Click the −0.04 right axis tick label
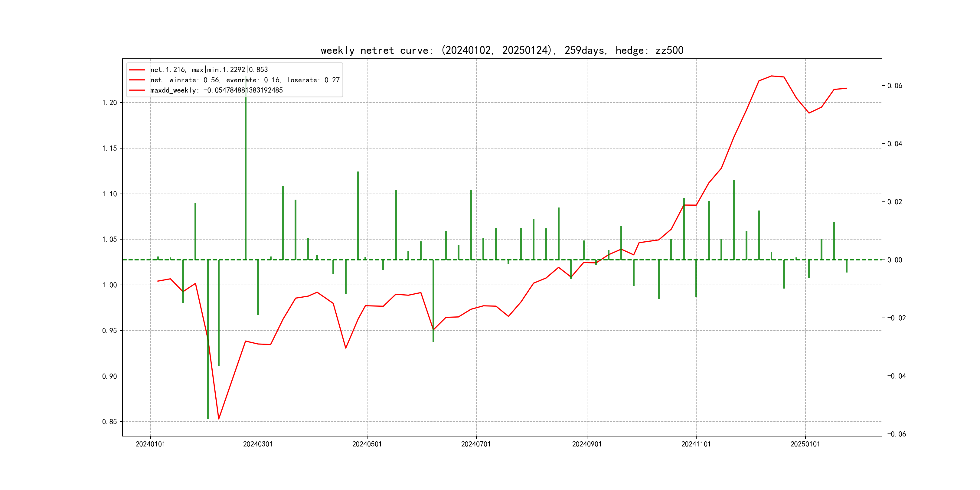Image resolution: width=980 pixels, height=490 pixels. tap(896, 376)
